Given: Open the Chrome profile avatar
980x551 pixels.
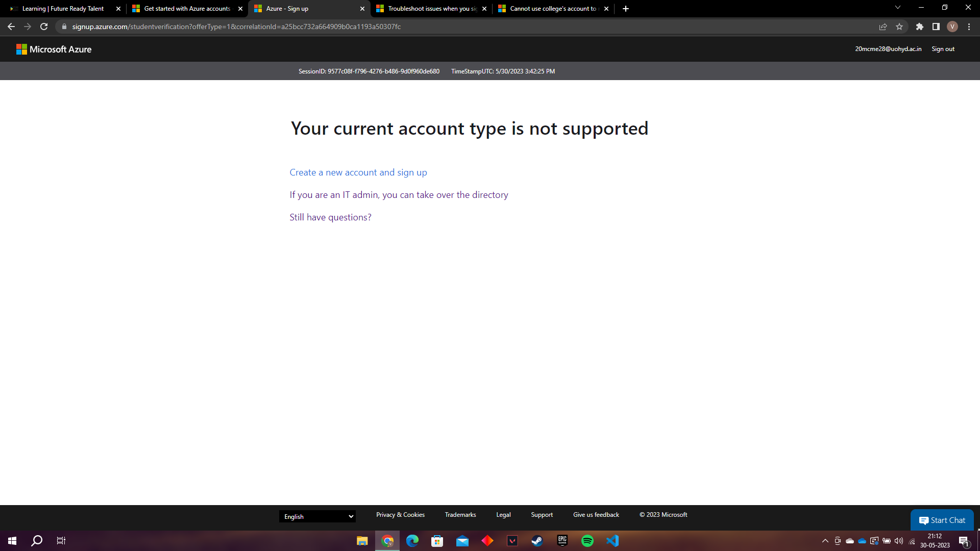Looking at the screenshot, I should click(x=952, y=27).
